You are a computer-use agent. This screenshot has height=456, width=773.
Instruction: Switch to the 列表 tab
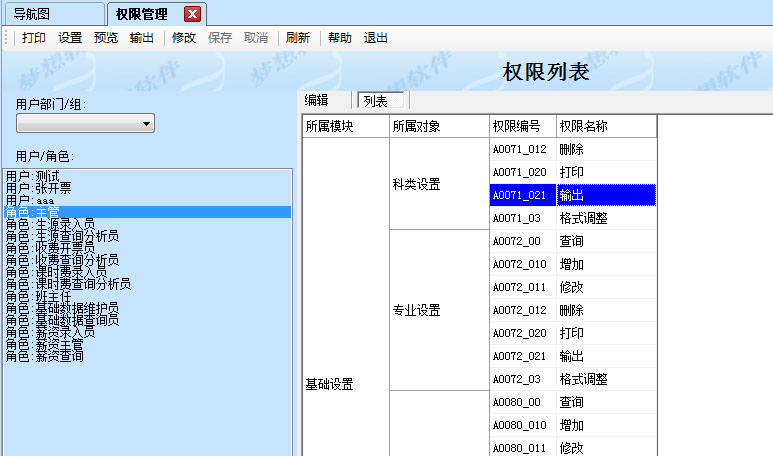tap(381, 101)
